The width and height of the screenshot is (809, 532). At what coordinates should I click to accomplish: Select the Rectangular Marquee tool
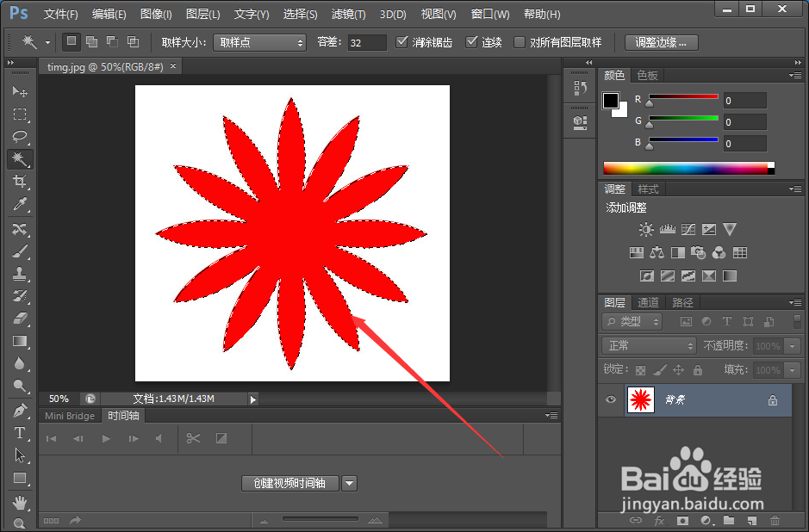pos(20,114)
